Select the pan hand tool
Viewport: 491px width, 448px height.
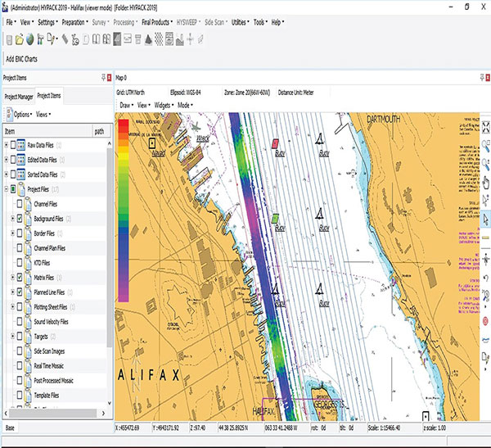485,182
